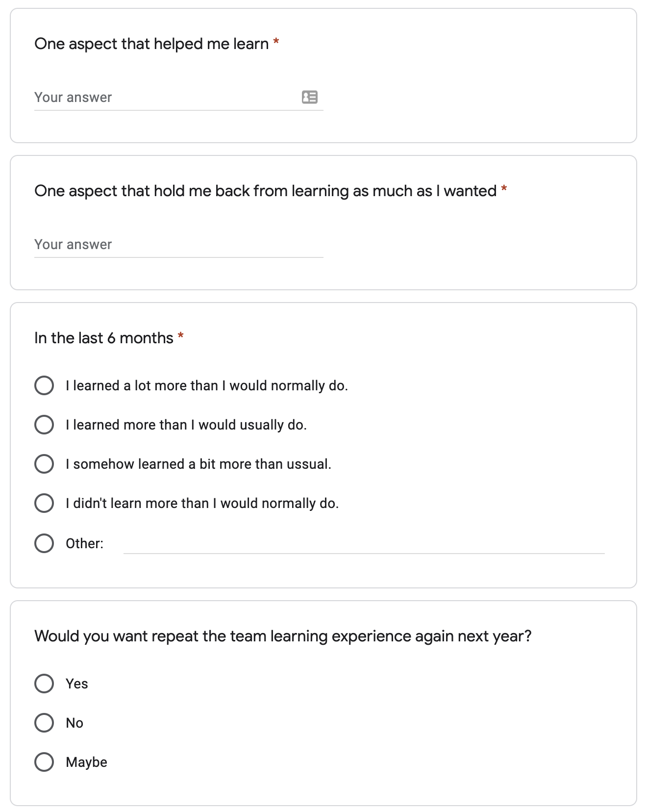Focus the 'hold me back from learning' answer field
Viewport: 646px width, 812px height.
[x=178, y=244]
